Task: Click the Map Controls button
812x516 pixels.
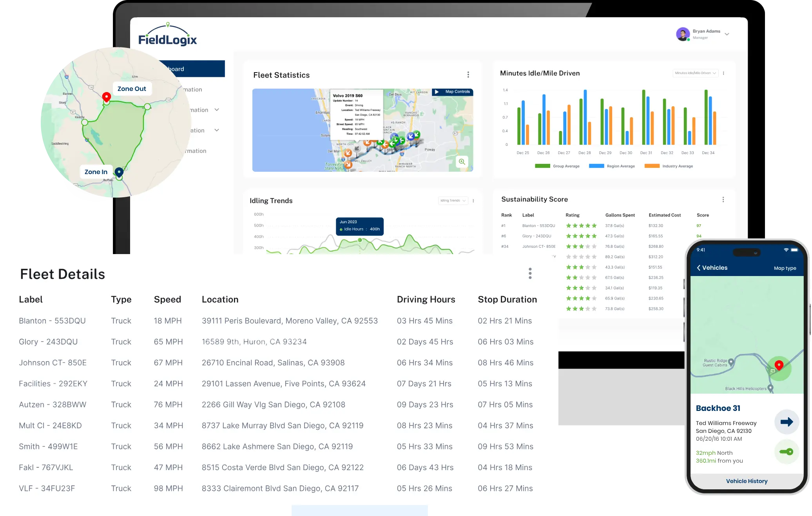Action: [x=453, y=92]
